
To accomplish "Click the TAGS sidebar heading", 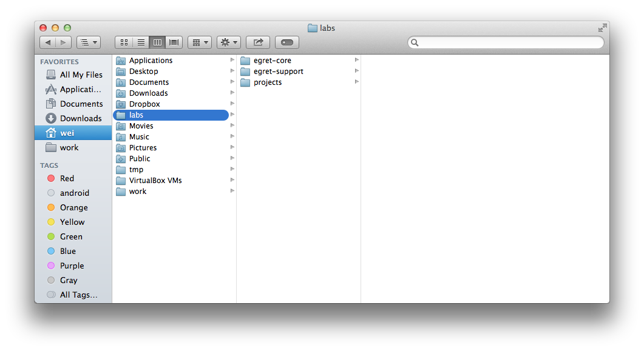I will (49, 165).
